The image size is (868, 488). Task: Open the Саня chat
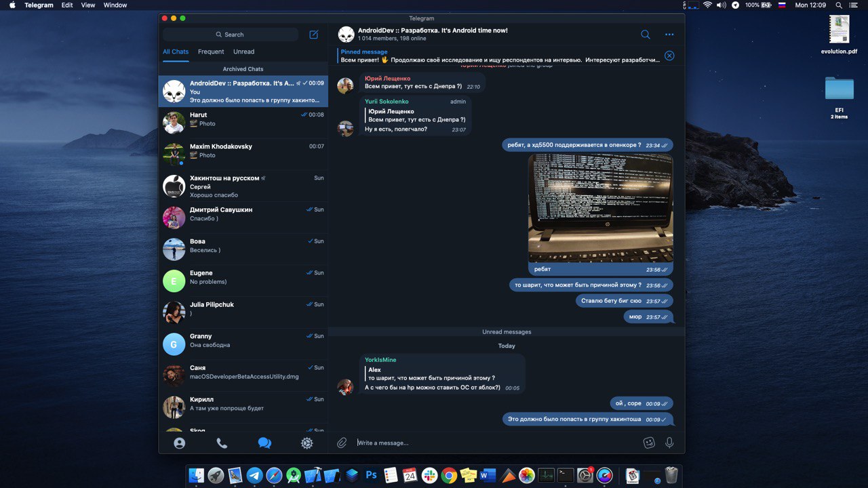pos(243,375)
